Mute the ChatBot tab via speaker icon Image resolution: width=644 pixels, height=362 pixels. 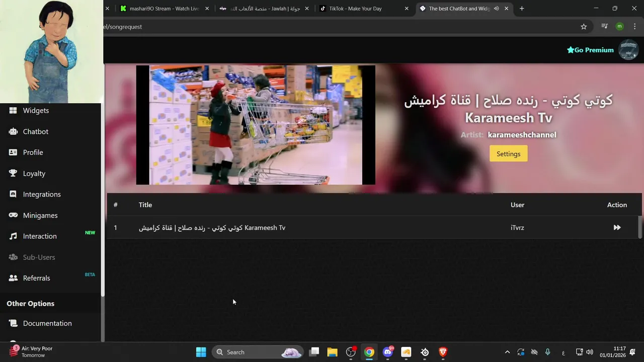(x=497, y=9)
